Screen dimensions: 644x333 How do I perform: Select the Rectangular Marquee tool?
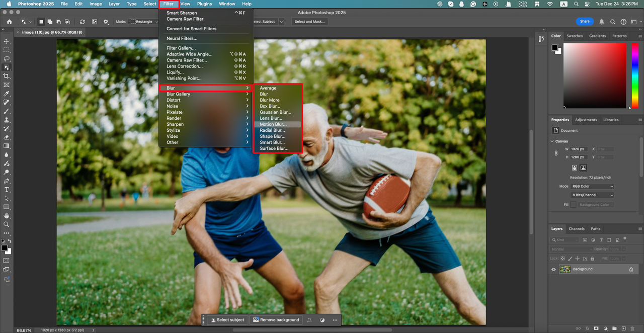click(x=7, y=50)
